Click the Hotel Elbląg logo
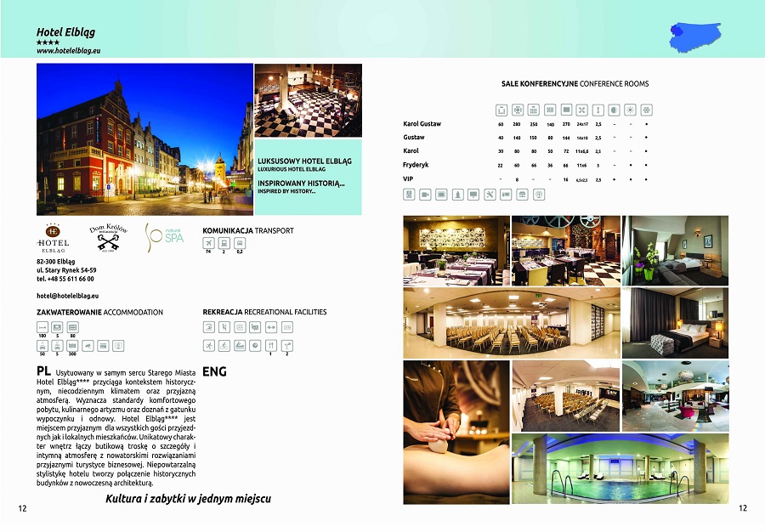This screenshot has height=532, width=765. point(53,238)
